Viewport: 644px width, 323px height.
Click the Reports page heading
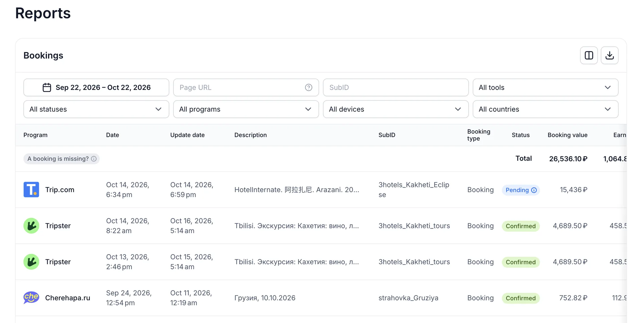(x=43, y=13)
